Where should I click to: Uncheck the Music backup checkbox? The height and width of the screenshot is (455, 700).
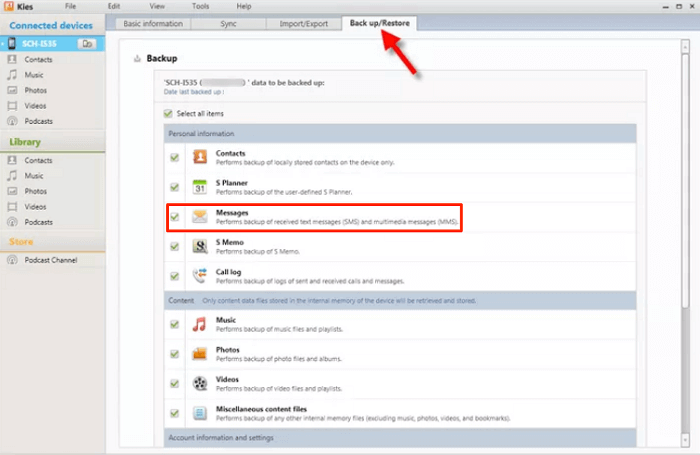point(175,324)
